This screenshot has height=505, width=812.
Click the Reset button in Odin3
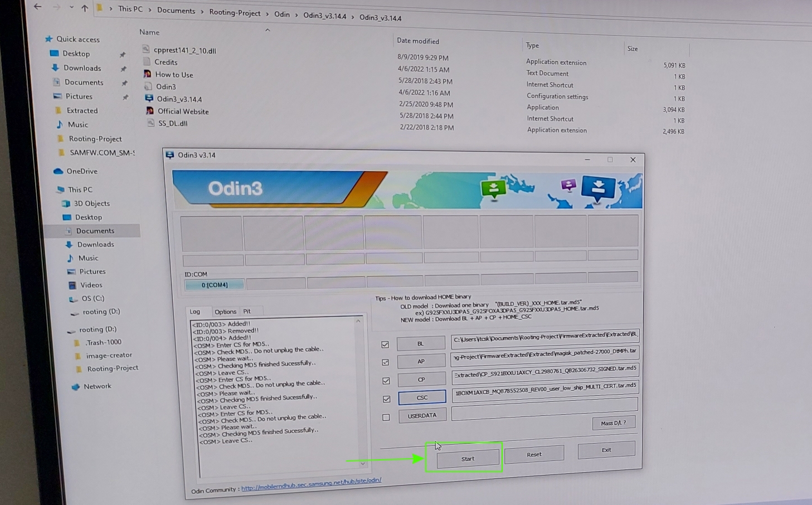pos(534,454)
